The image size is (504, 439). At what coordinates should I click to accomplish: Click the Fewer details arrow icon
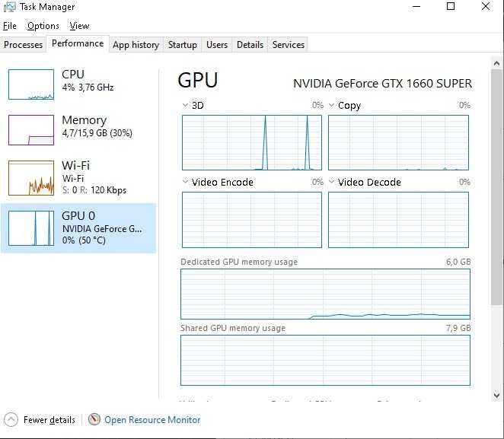point(11,419)
